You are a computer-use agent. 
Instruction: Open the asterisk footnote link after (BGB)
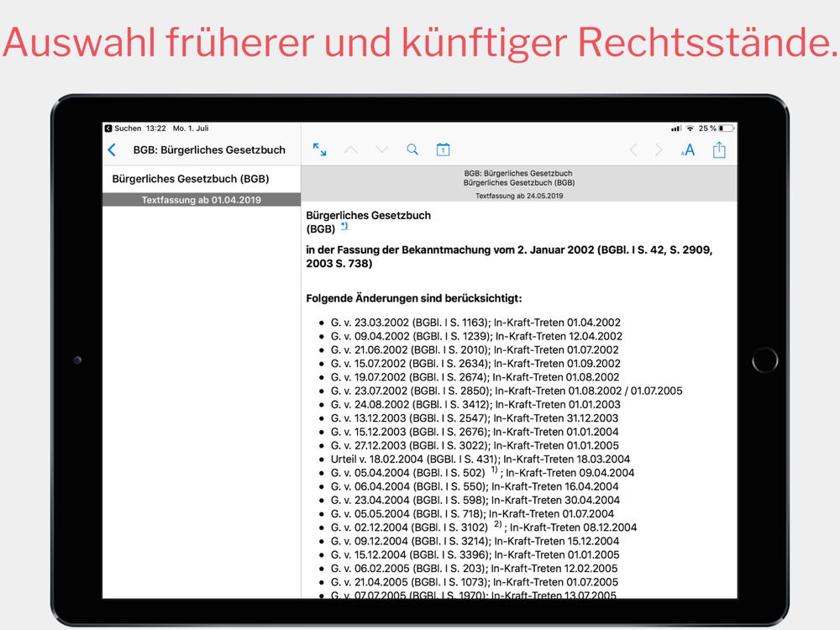(344, 226)
